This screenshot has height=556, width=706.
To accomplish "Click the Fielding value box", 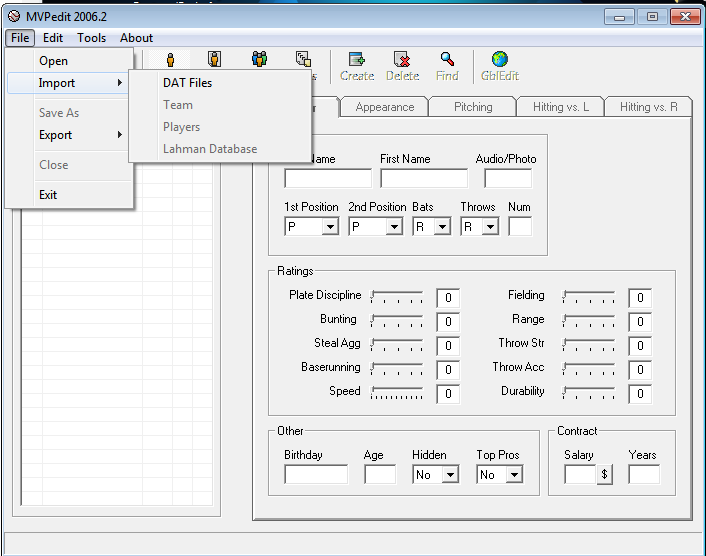I will coord(640,298).
